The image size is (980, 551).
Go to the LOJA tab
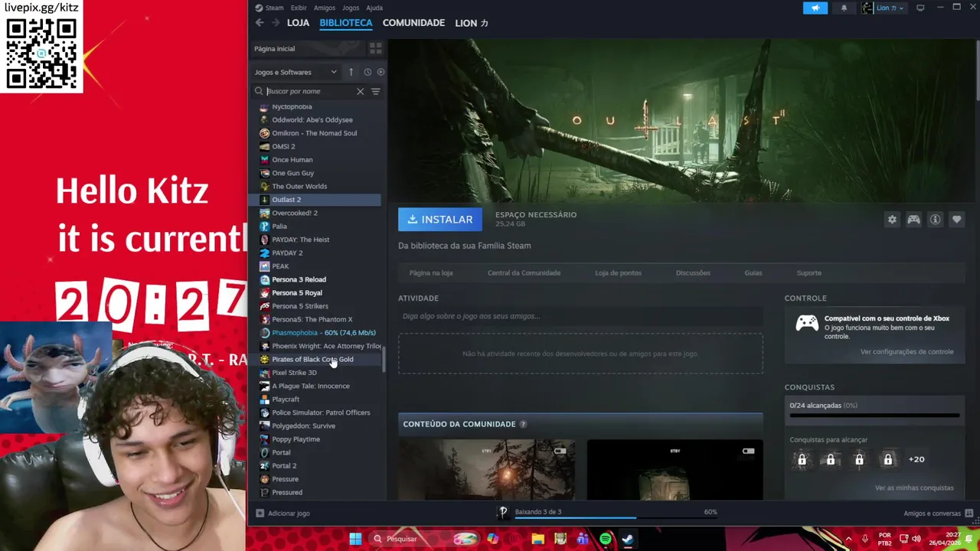[298, 23]
